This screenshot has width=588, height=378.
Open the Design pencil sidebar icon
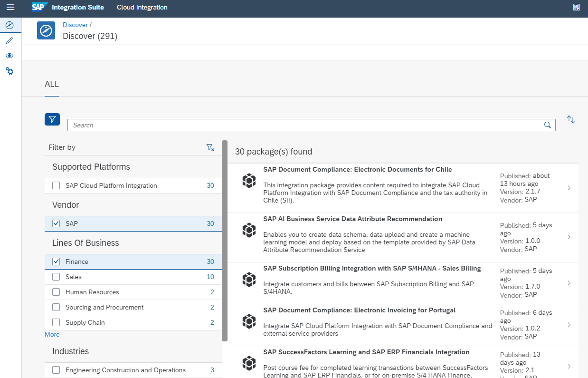point(9,41)
